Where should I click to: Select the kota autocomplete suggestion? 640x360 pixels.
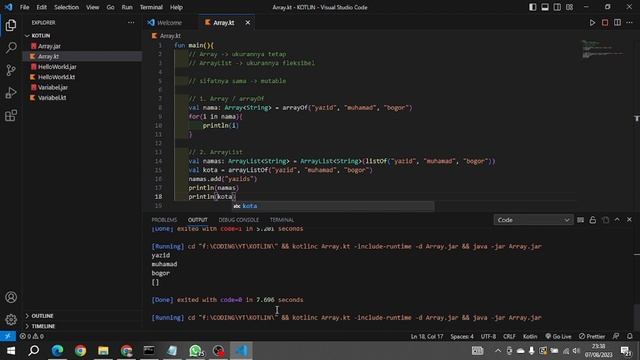pyautogui.click(x=333, y=206)
